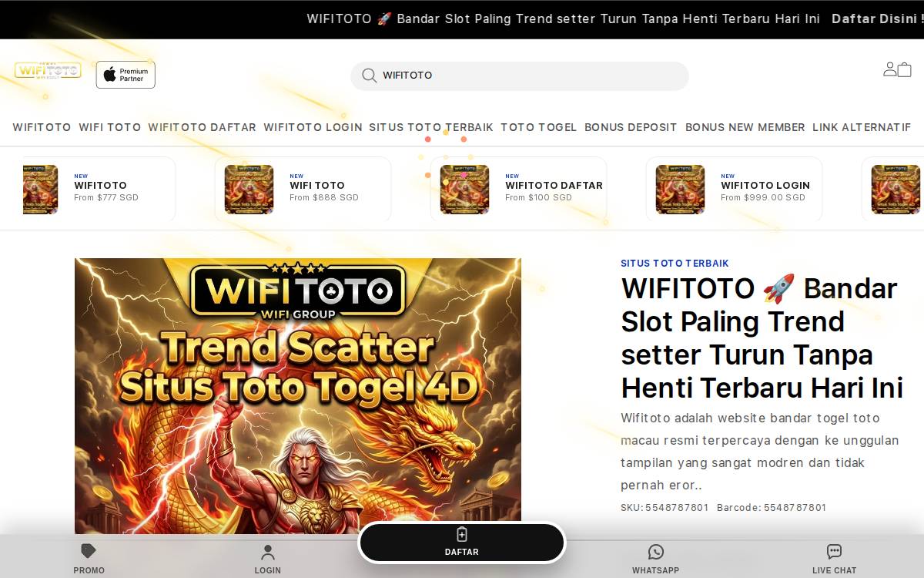The height and width of the screenshot is (578, 924).
Task: Open BONUS DEPOSIT nav item
Action: pyautogui.click(x=631, y=127)
